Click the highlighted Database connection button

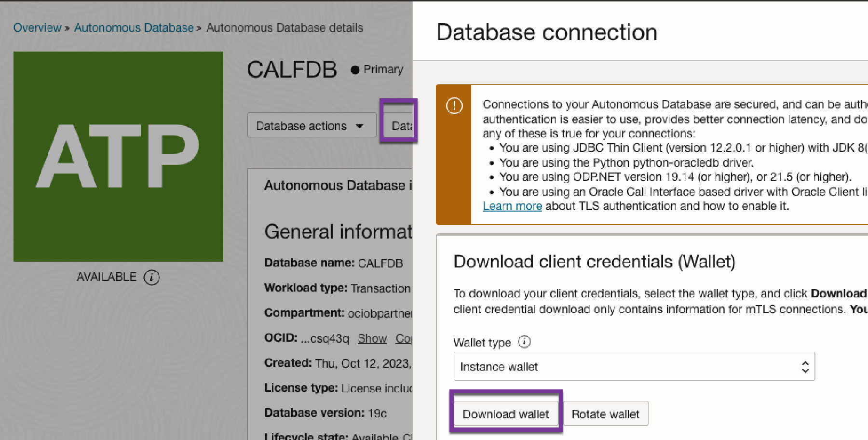click(399, 125)
